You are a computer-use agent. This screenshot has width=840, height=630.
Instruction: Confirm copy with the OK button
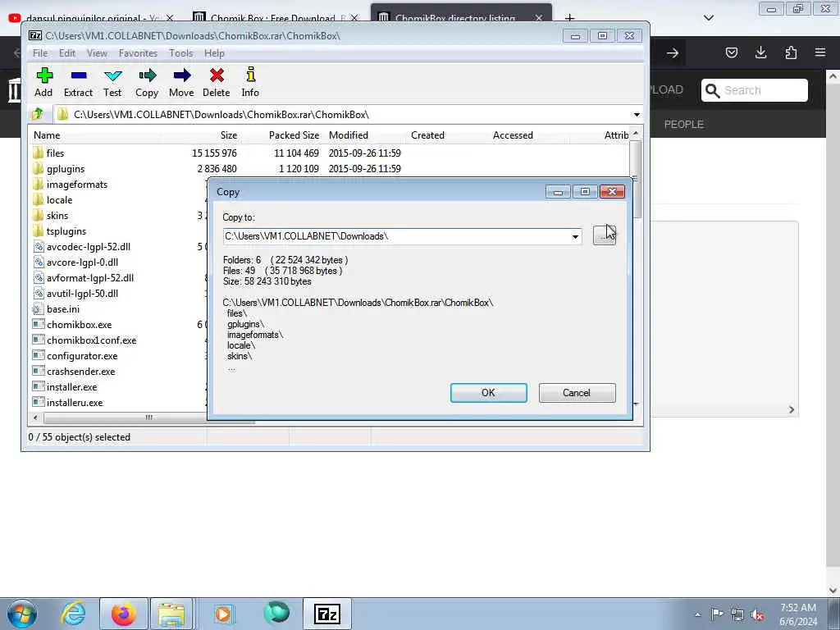point(489,393)
